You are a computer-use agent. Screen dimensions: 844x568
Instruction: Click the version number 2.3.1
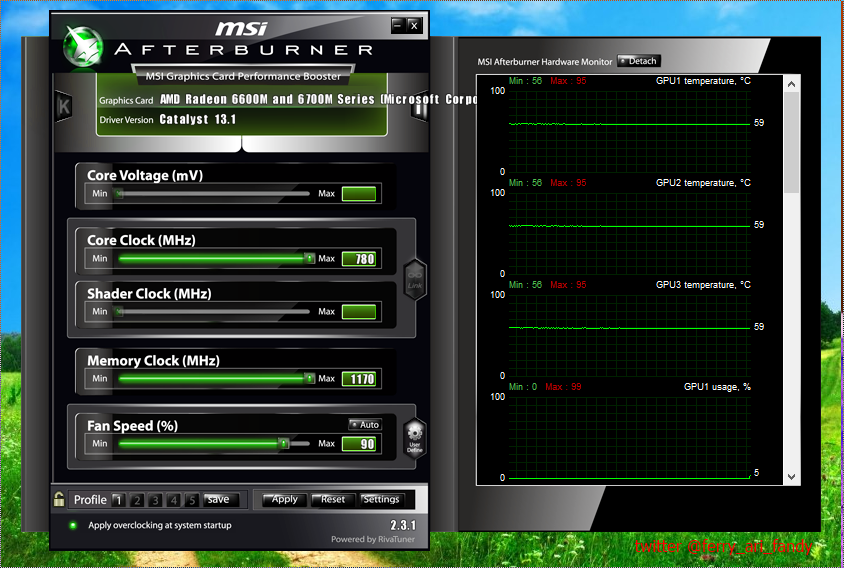(403, 525)
